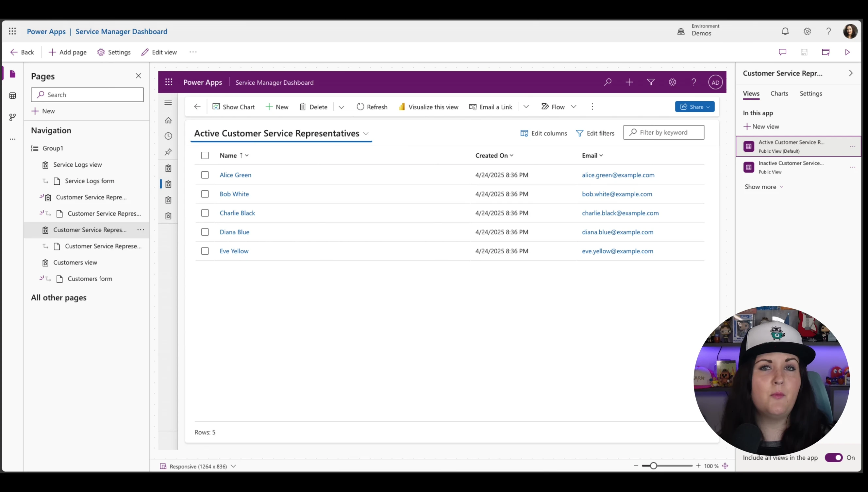Collapse the right properties panel chevron

click(851, 73)
